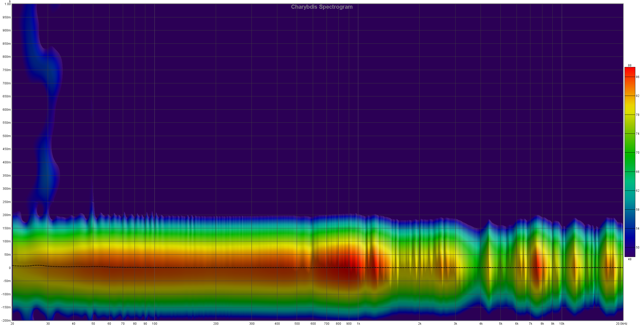644x326 pixels.
Task: Click the 0 time axis label
Action: point(10,268)
